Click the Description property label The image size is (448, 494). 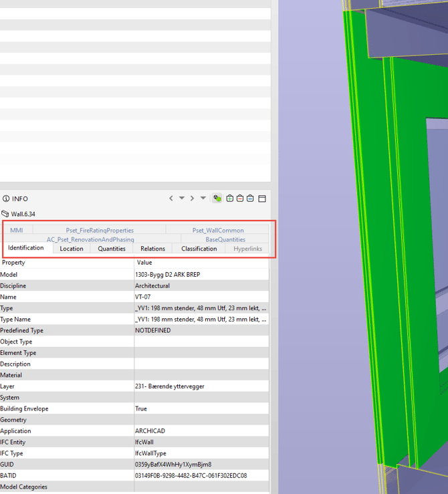tap(15, 364)
